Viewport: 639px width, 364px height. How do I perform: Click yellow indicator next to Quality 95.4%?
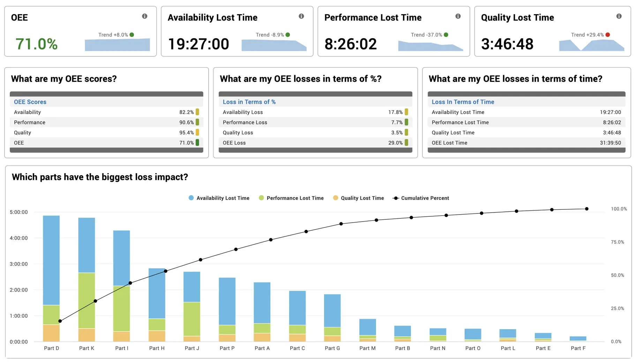(x=197, y=132)
